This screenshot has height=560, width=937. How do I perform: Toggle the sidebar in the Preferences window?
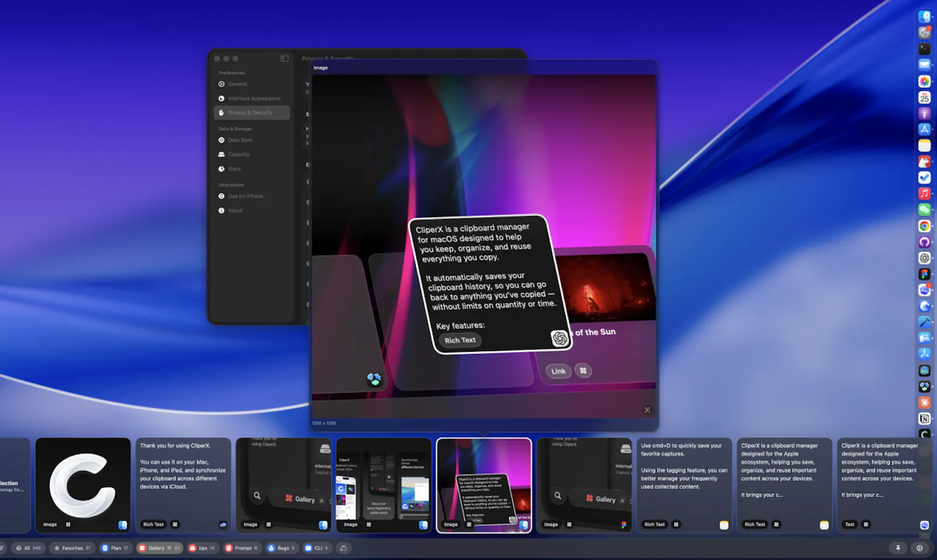[x=285, y=59]
